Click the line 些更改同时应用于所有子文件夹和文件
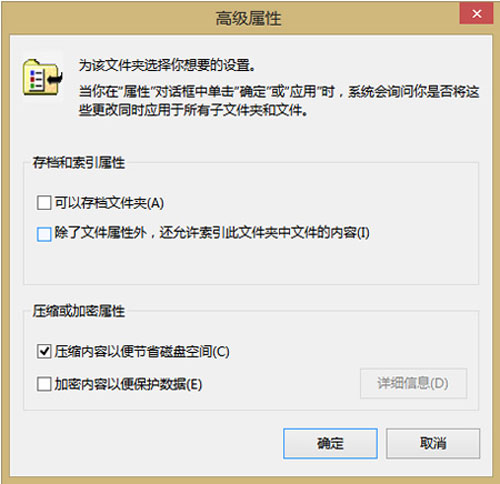The width and height of the screenshot is (500, 484). 193,110
